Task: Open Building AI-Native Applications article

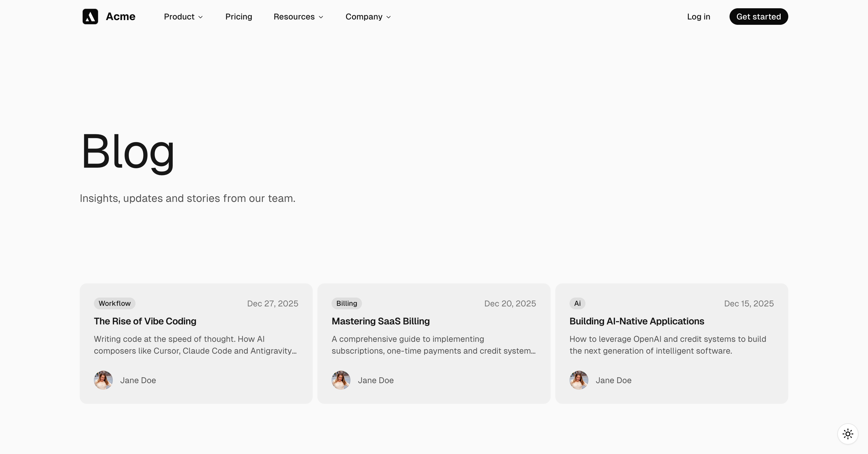Action: click(x=637, y=321)
